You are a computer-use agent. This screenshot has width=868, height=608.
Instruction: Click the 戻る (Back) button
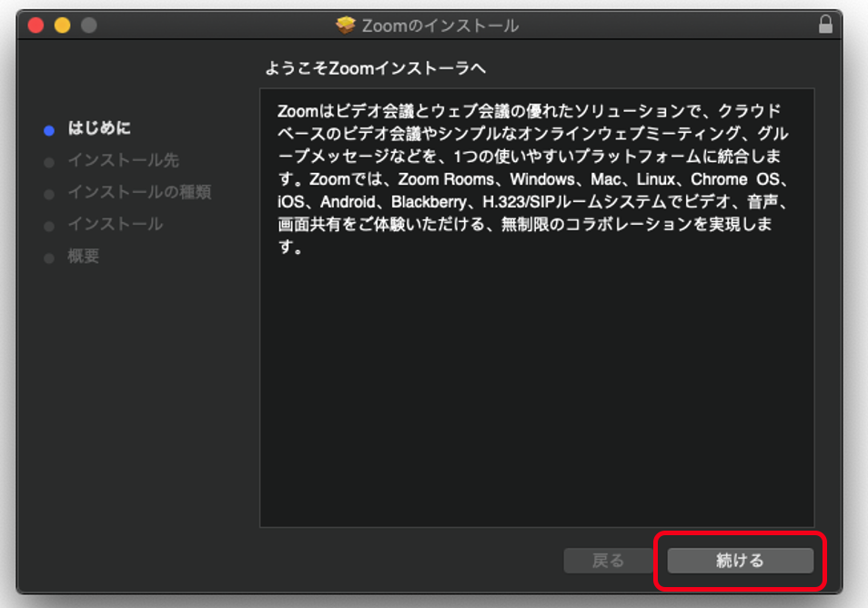click(609, 561)
